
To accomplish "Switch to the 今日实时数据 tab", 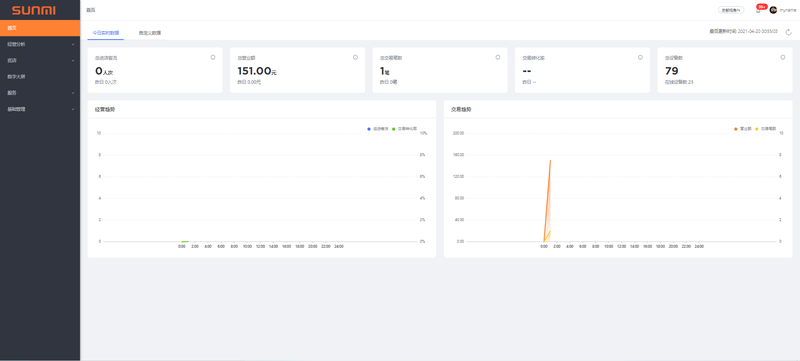I will (106, 33).
